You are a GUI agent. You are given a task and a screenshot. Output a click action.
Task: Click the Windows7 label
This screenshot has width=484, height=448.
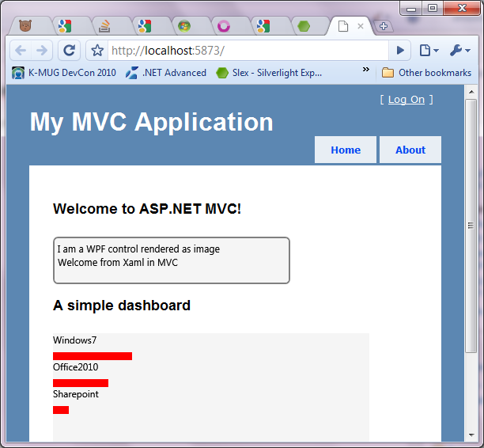(x=74, y=340)
